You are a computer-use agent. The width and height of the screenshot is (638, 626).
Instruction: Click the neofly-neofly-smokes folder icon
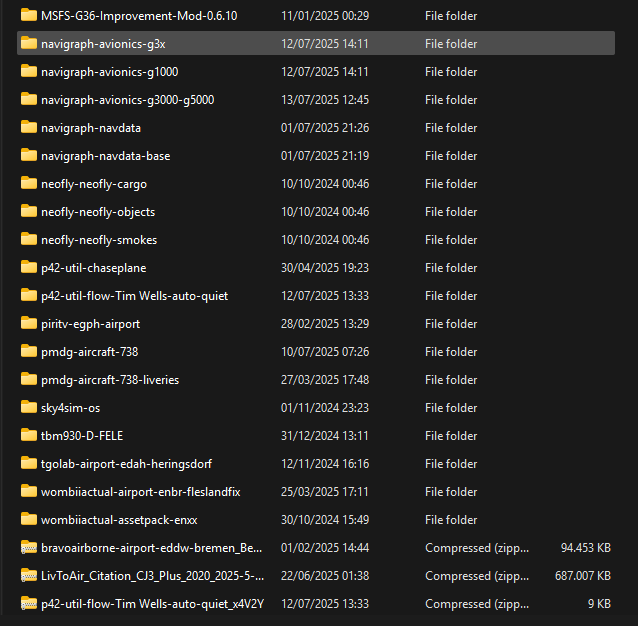(28, 239)
